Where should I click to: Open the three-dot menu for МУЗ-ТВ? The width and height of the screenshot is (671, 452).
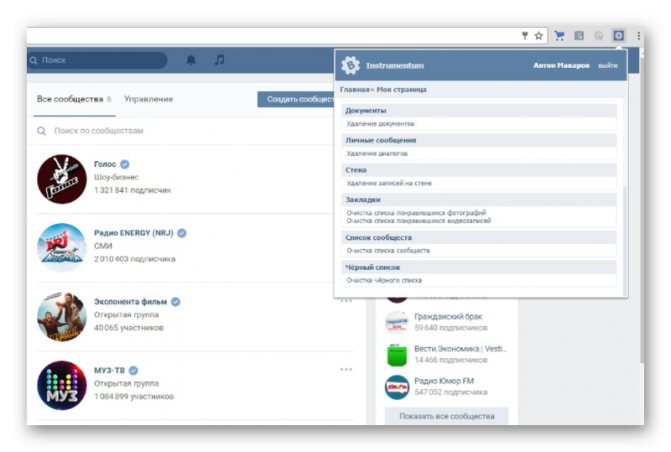(x=346, y=369)
